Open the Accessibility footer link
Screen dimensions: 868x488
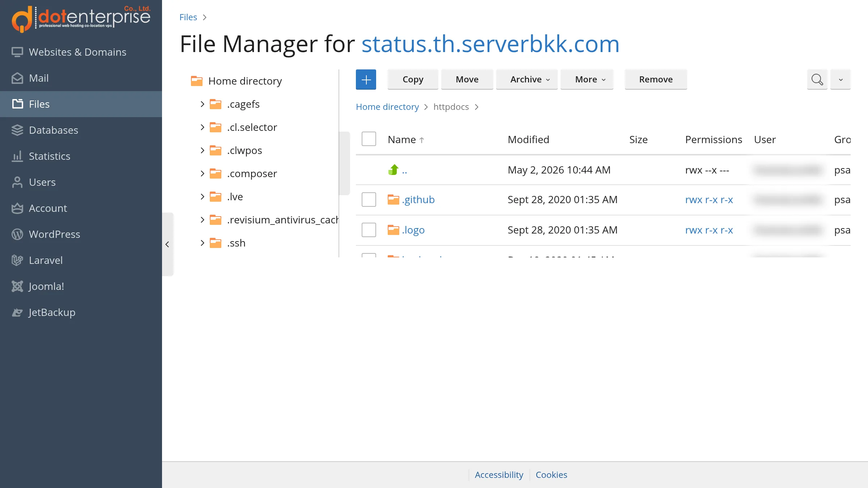pyautogui.click(x=499, y=475)
